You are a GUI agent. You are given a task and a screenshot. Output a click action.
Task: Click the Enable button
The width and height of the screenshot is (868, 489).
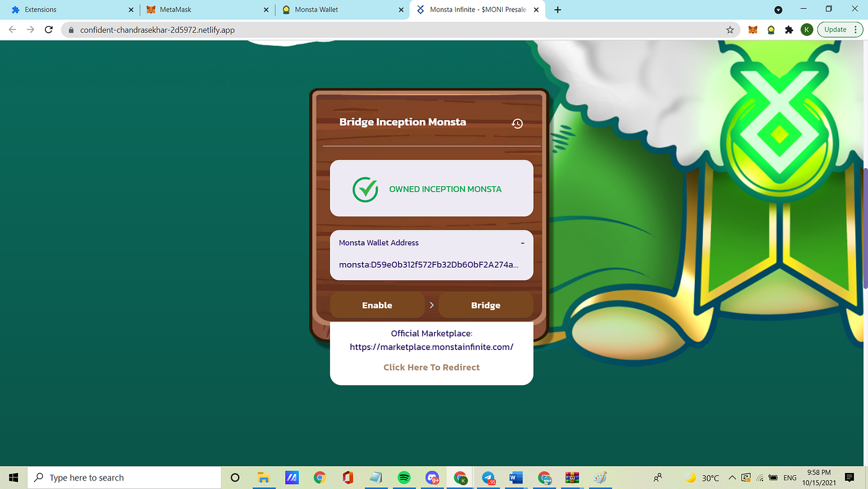(x=377, y=305)
